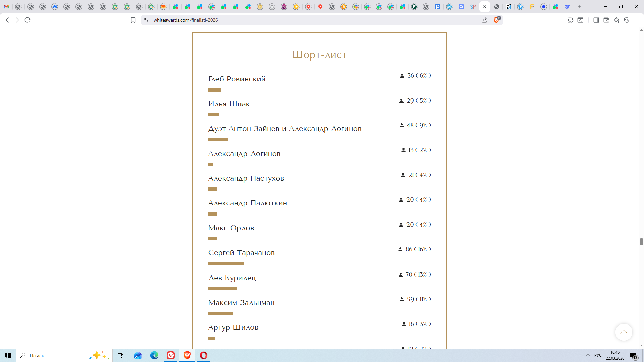The image size is (644, 362).
Task: Select Сергей Тарачанов in the shortlist
Action: (x=241, y=253)
